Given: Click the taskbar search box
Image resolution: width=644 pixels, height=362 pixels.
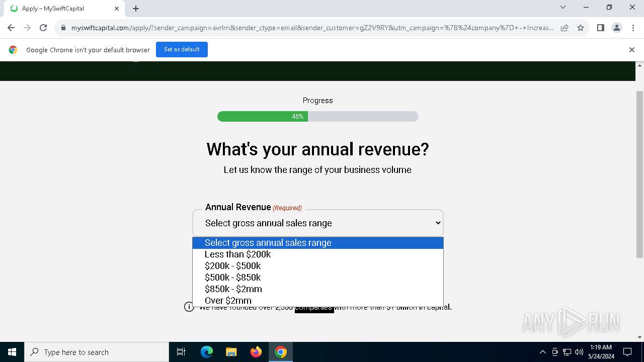Looking at the screenshot, I should [97, 352].
